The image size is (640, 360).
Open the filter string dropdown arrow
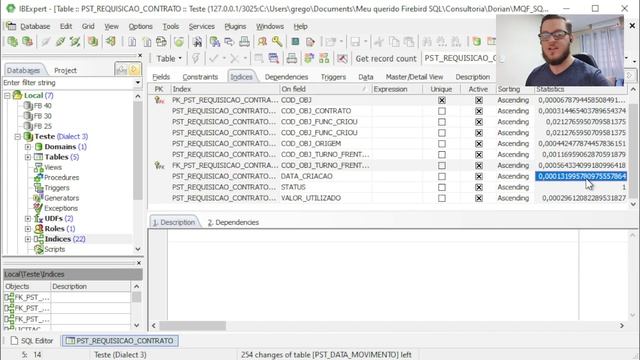[x=138, y=82]
